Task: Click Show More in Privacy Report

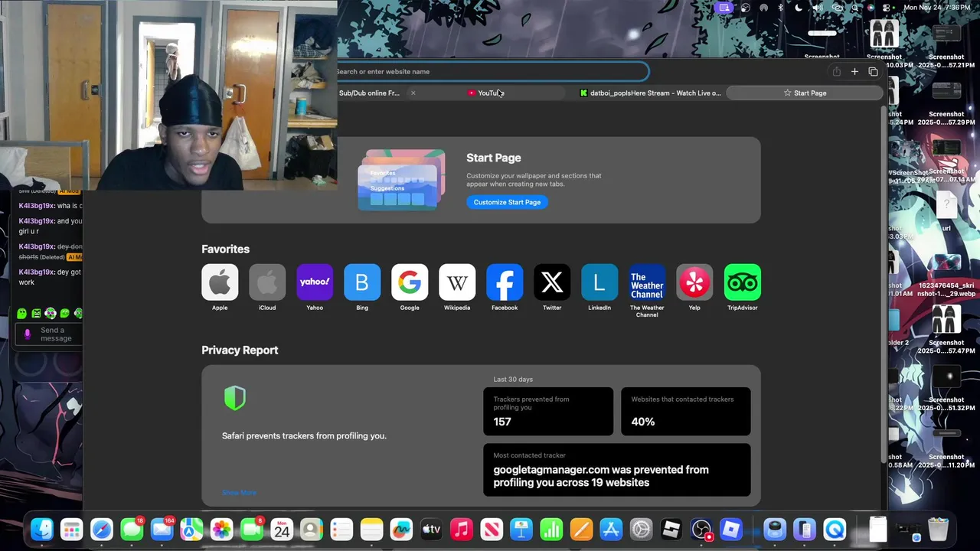Action: pyautogui.click(x=239, y=493)
